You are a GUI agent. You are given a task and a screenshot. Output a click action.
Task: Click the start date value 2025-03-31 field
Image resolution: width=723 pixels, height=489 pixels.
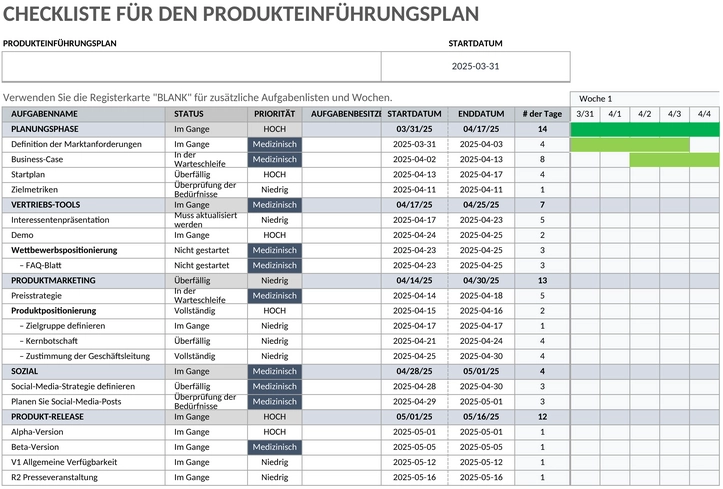(x=475, y=67)
